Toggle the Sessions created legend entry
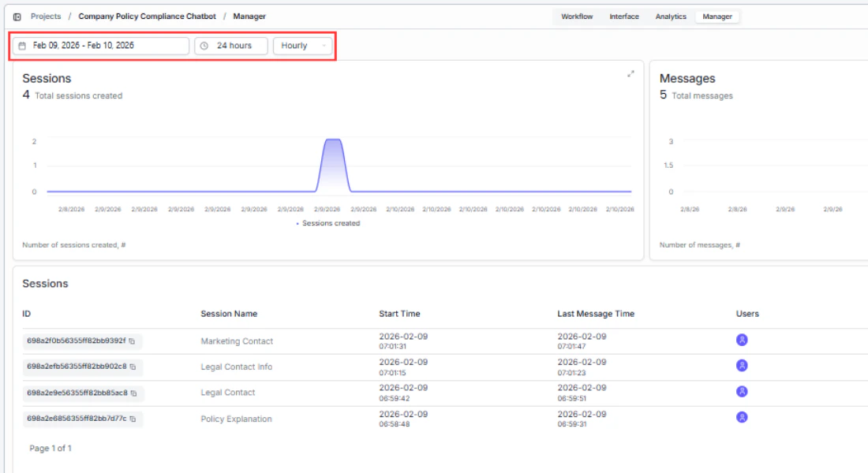The height and width of the screenshot is (473, 868). click(328, 222)
